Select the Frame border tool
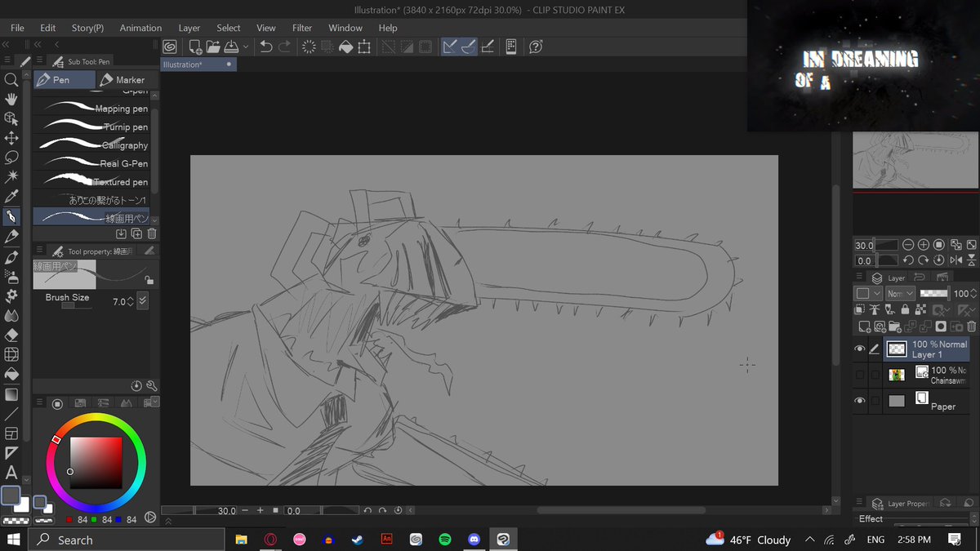This screenshot has height=551, width=980. (11, 433)
